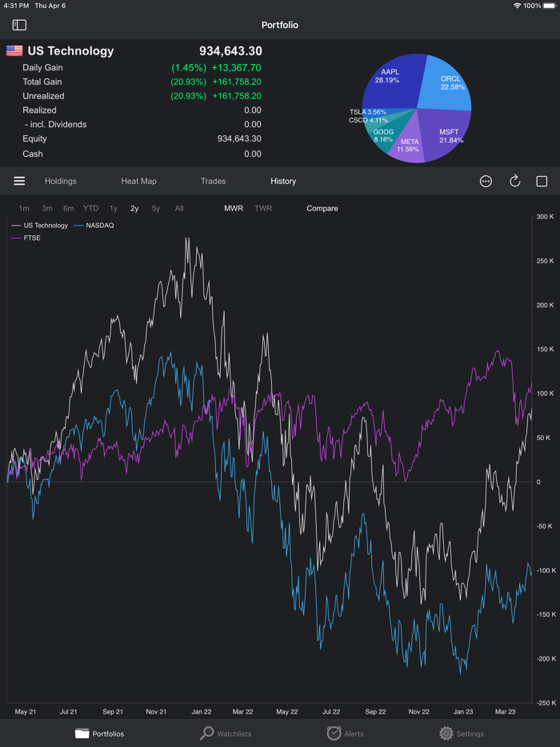Viewport: 560px width, 747px height.
Task: Open the Settings tab
Action: tap(462, 733)
